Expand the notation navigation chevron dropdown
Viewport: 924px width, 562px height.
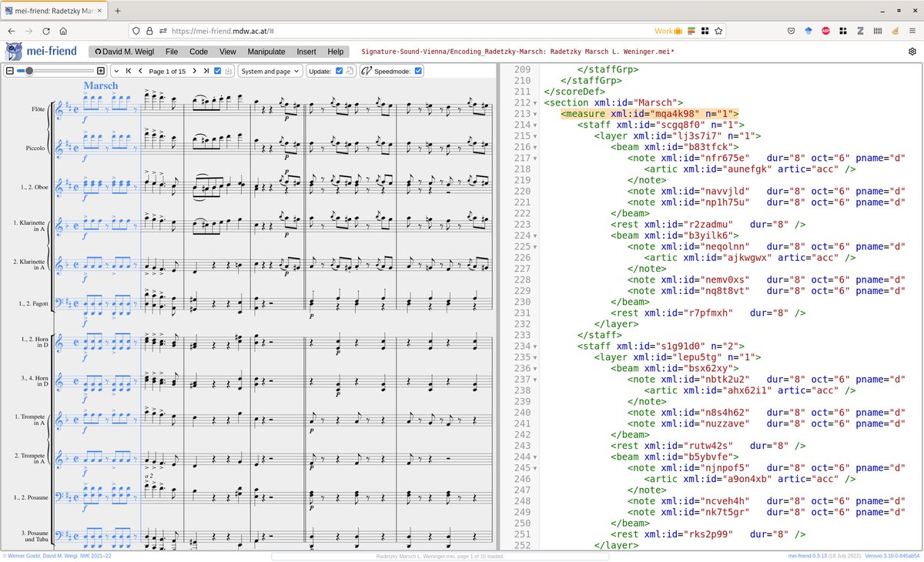[x=115, y=71]
